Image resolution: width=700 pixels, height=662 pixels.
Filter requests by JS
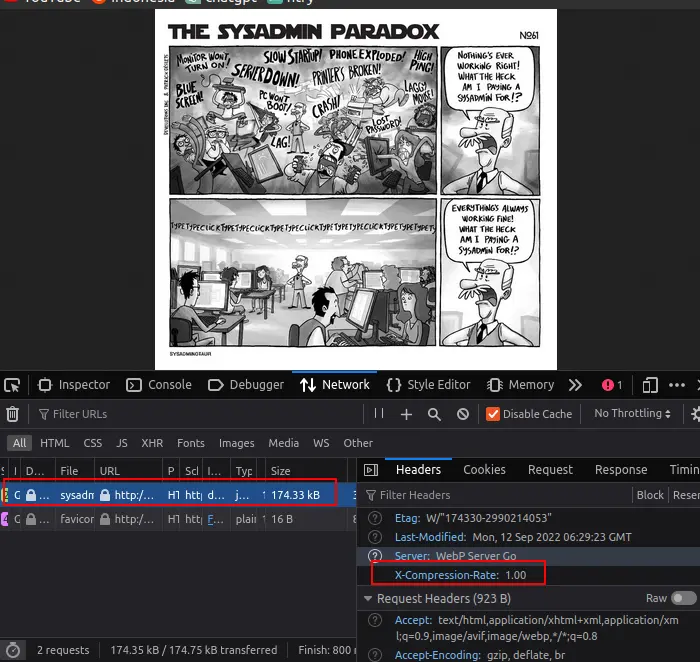coord(121,443)
